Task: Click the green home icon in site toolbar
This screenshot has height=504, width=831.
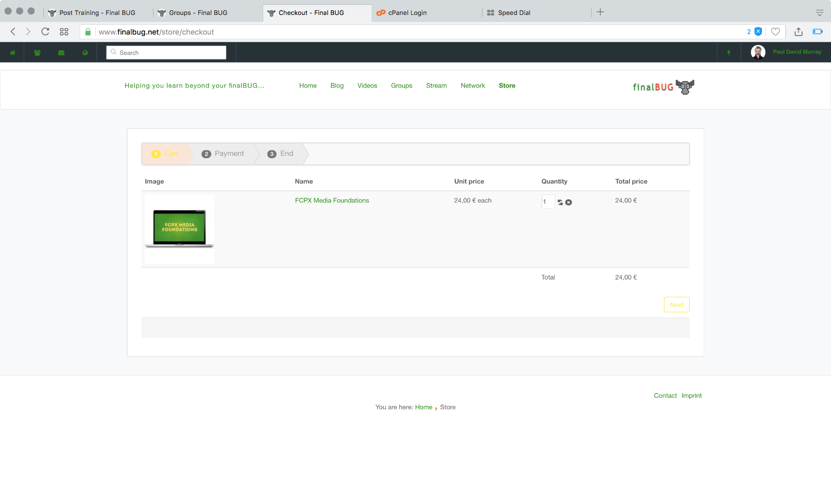Action: (x=13, y=53)
